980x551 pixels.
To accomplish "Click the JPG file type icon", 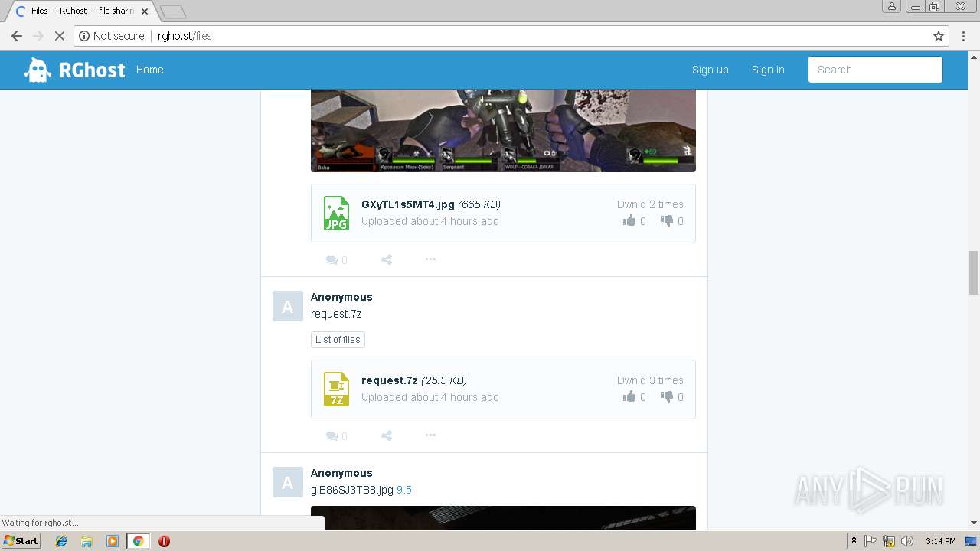I will [x=336, y=214].
